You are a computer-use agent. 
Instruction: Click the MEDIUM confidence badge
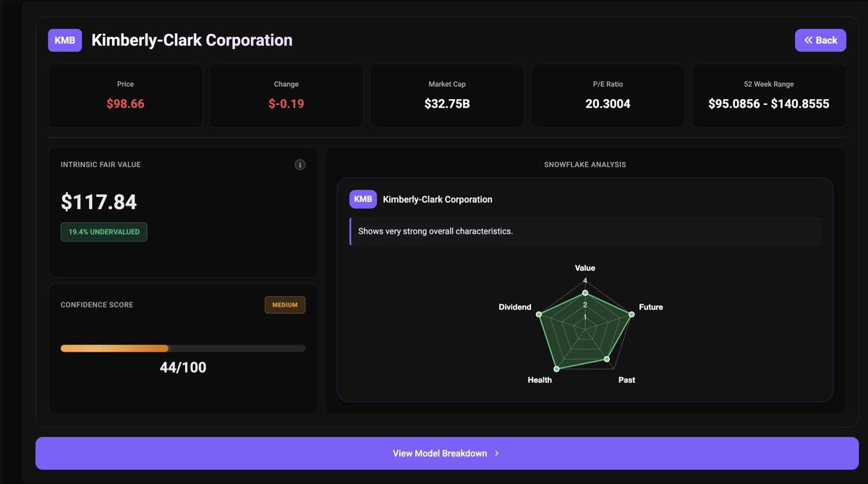click(x=285, y=305)
